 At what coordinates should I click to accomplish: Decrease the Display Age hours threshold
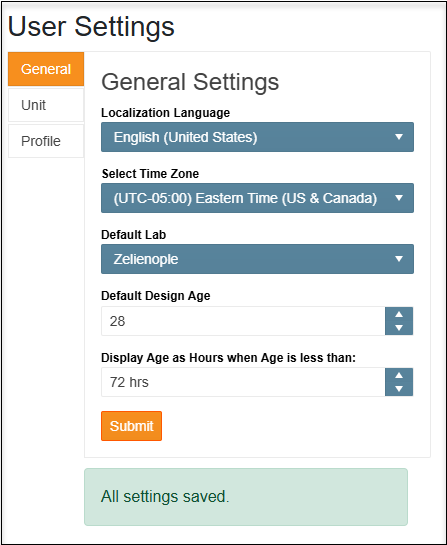(399, 389)
